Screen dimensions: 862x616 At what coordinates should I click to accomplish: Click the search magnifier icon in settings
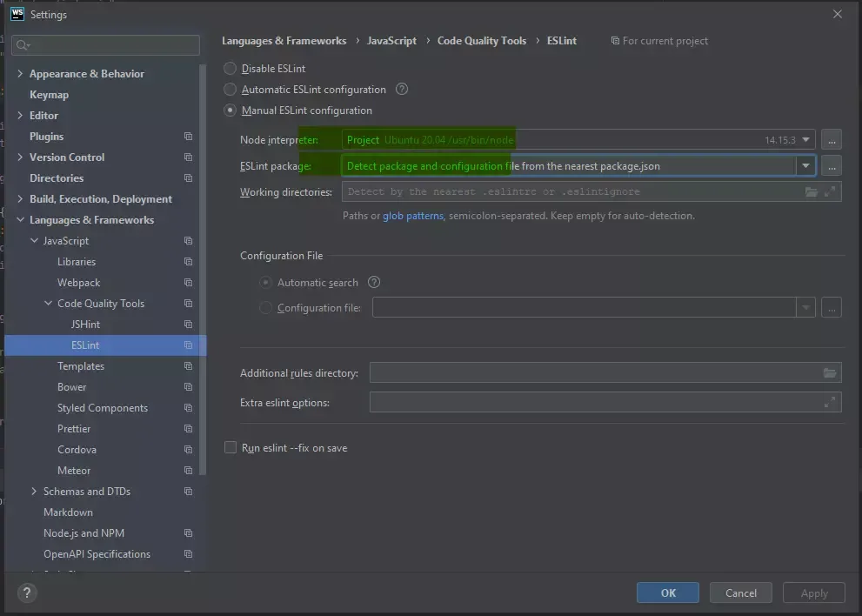[x=23, y=45]
